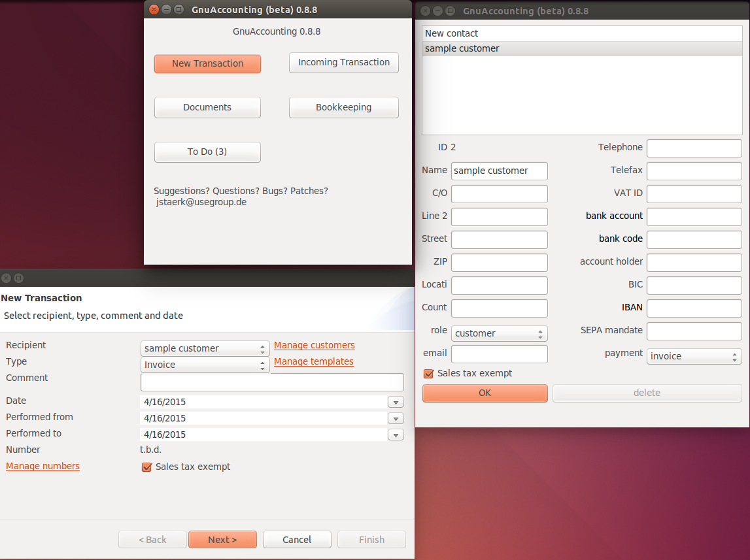The width and height of the screenshot is (750, 560).
Task: Open the Documents section
Action: (x=207, y=108)
